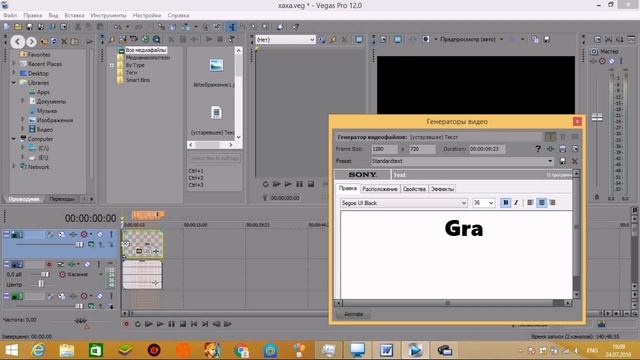Select the (устаревшее) Текст media thumbnail

216,113
